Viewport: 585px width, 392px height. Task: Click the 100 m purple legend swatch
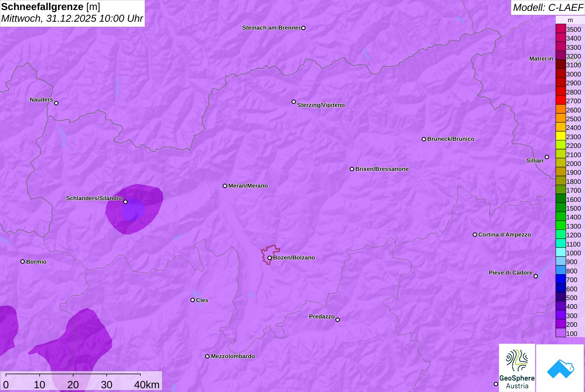pyautogui.click(x=561, y=333)
